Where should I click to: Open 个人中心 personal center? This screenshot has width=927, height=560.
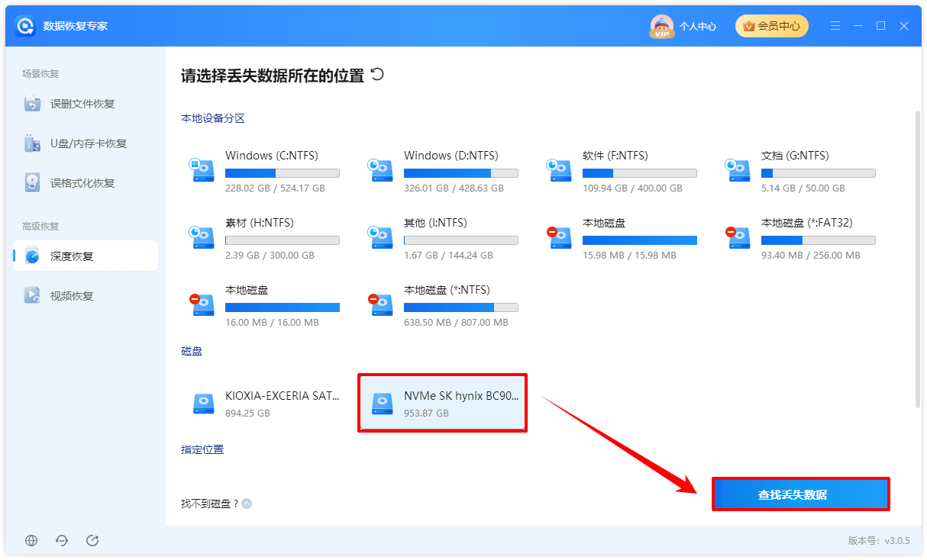[x=698, y=26]
